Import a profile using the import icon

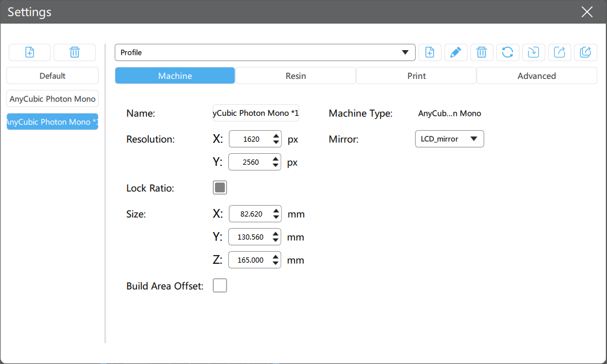click(534, 52)
